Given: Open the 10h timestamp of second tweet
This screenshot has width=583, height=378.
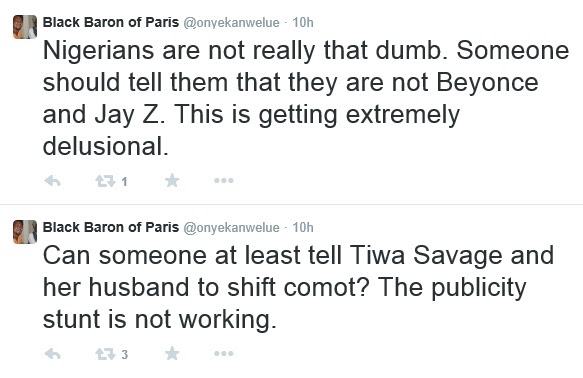Looking at the screenshot, I should [303, 228].
